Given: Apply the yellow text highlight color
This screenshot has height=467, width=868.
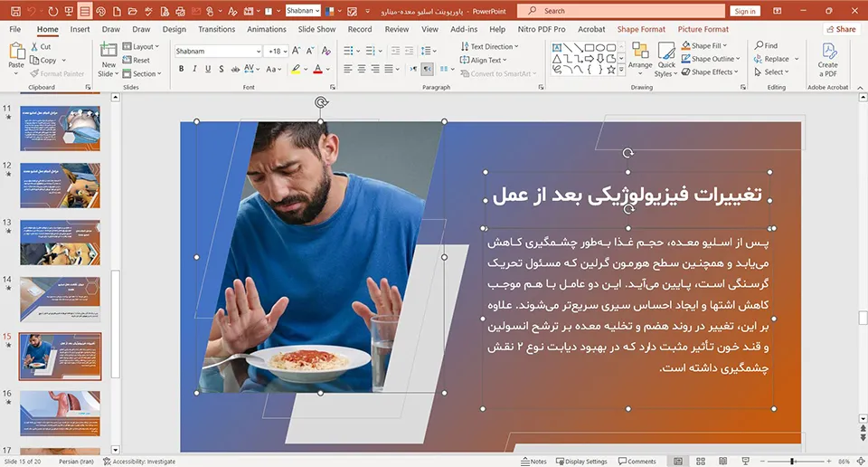Looking at the screenshot, I should click(296, 69).
